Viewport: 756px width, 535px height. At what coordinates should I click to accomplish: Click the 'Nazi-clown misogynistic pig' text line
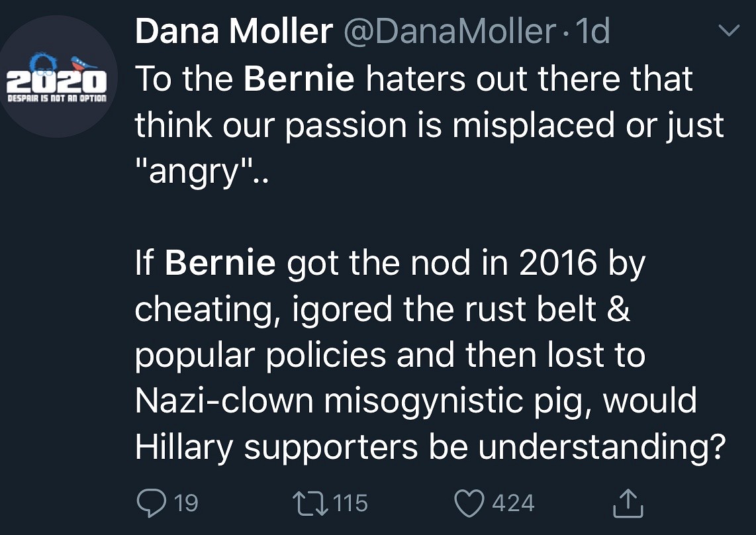[x=416, y=401]
